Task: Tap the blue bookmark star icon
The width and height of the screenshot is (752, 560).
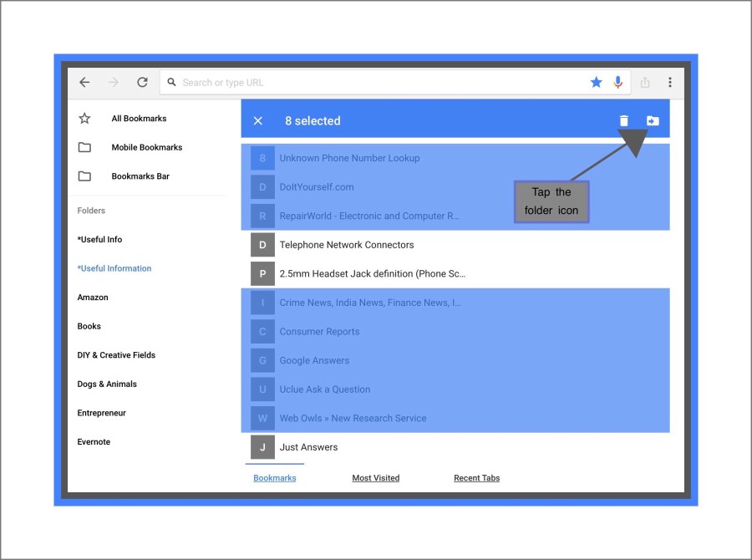Action: pos(596,83)
